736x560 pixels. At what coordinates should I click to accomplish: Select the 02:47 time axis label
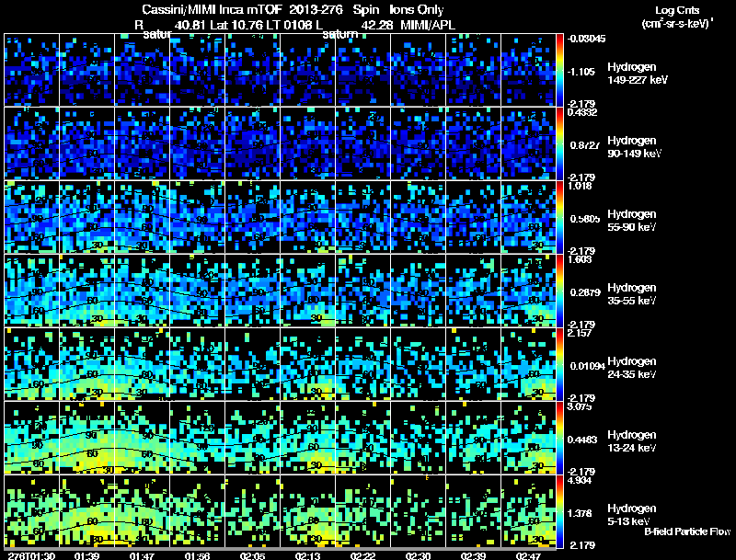(528, 555)
